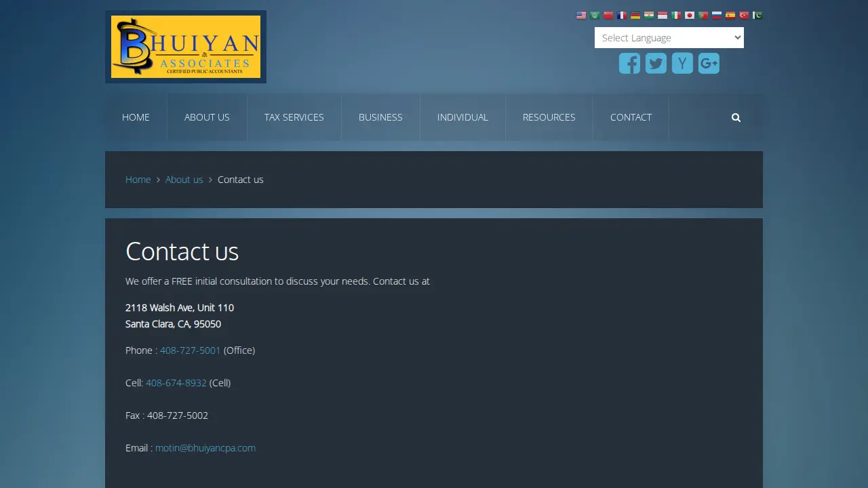868x488 pixels.
Task: Select the Spain flag icon
Action: pos(730,16)
